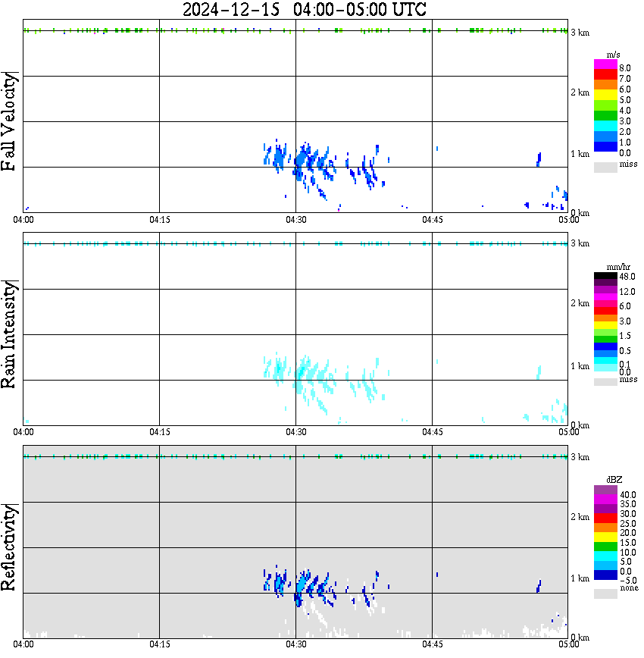Pick the -5.0 dBZ dark blue swatch
644x658 pixels.
click(x=605, y=575)
